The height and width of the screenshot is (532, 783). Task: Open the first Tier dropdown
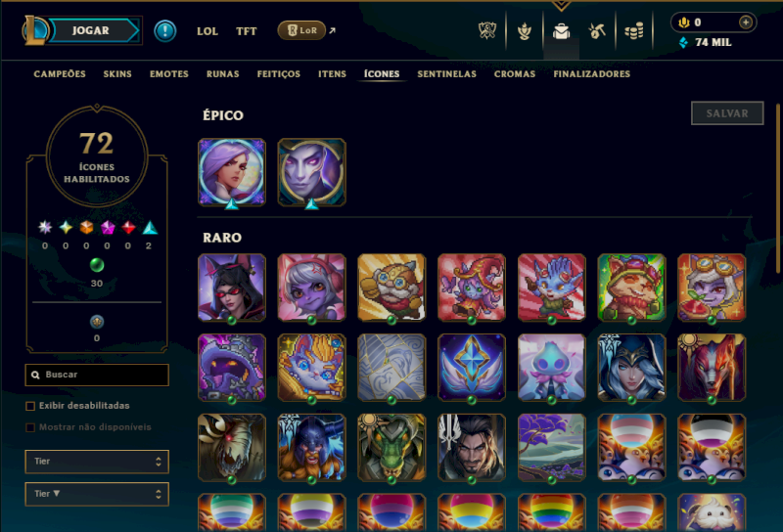pyautogui.click(x=97, y=462)
